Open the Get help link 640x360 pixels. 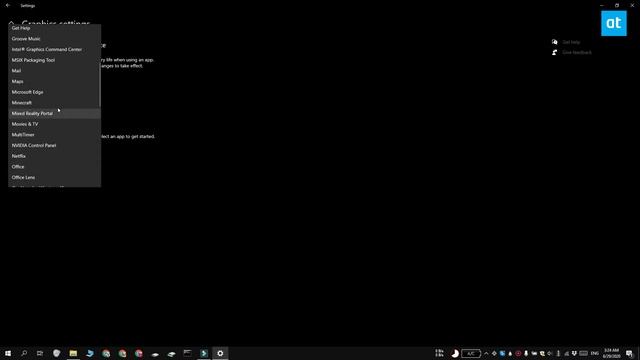tap(571, 42)
